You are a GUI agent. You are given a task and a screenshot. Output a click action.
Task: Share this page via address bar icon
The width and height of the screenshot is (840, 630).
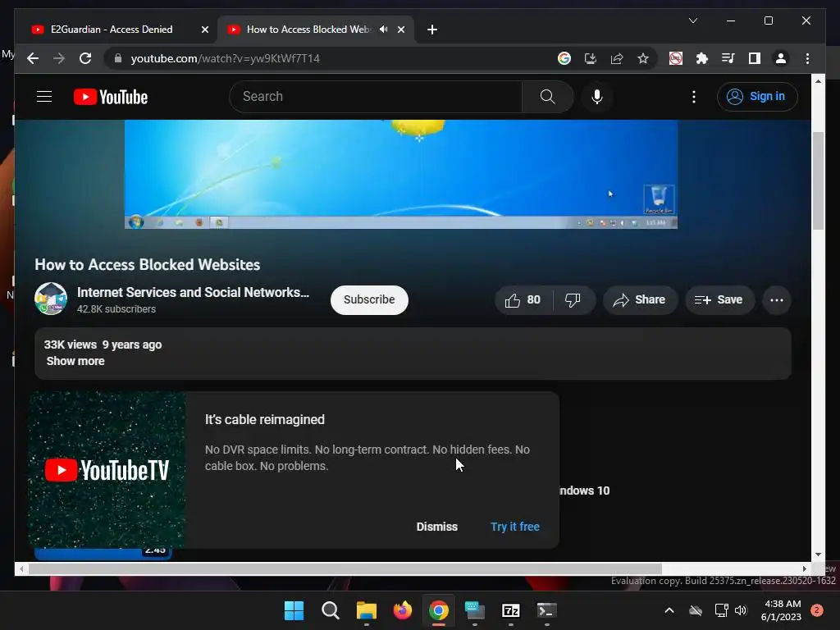click(617, 58)
